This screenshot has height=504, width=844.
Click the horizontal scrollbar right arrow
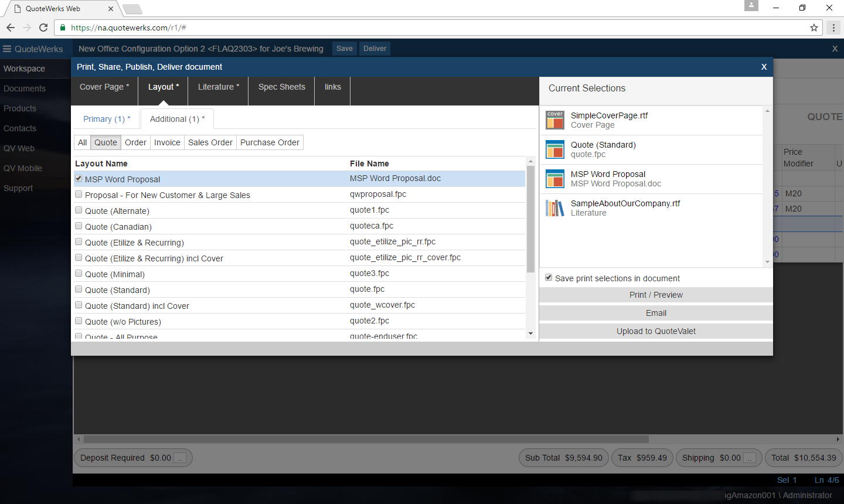pos(838,439)
